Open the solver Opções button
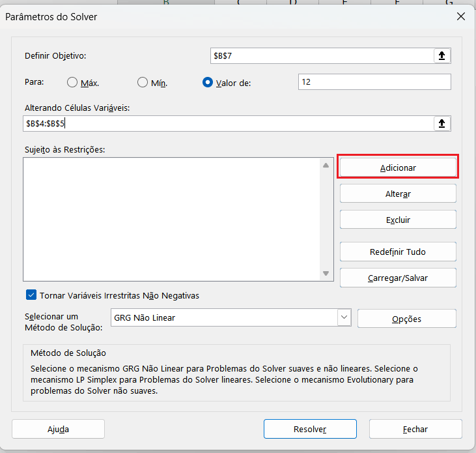This screenshot has height=453, width=476. (x=406, y=319)
